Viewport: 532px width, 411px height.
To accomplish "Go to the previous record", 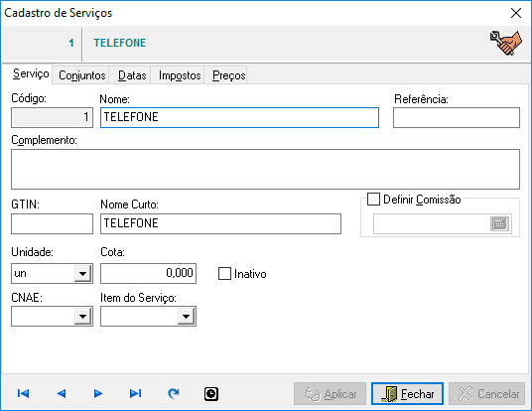I will pos(62,393).
